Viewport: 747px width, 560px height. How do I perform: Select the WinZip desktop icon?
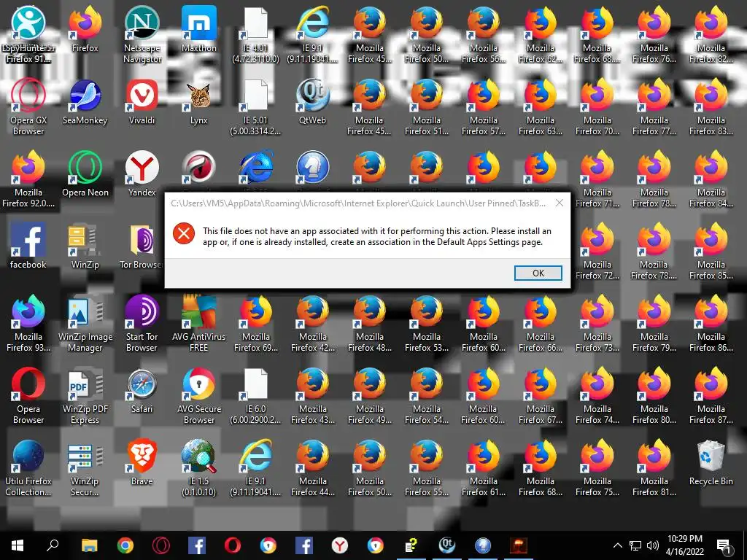85,246
